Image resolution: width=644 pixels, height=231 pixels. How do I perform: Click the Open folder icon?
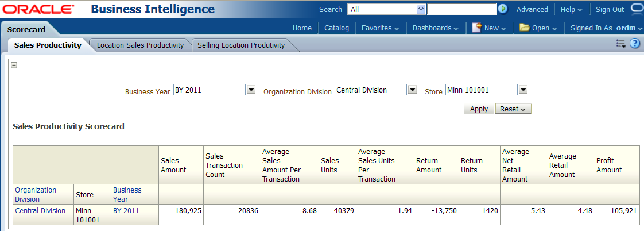pos(524,28)
